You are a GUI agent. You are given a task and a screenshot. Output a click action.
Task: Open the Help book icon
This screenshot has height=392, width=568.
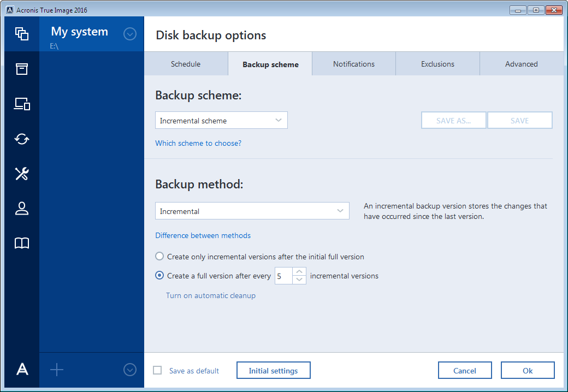(22, 243)
